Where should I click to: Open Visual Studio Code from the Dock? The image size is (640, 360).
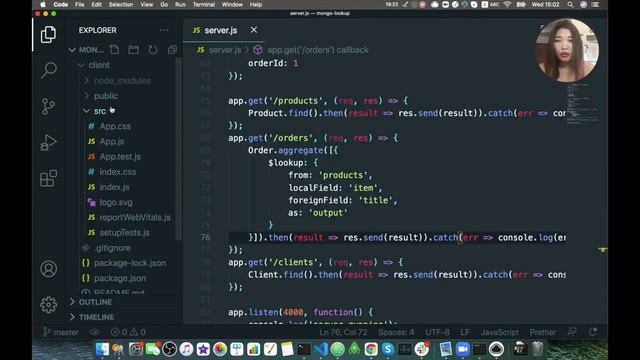click(x=321, y=349)
